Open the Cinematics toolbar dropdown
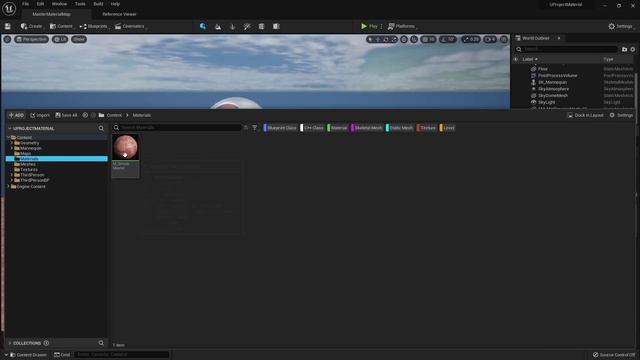Image resolution: width=640 pixels, height=360 pixels. pyautogui.click(x=130, y=26)
